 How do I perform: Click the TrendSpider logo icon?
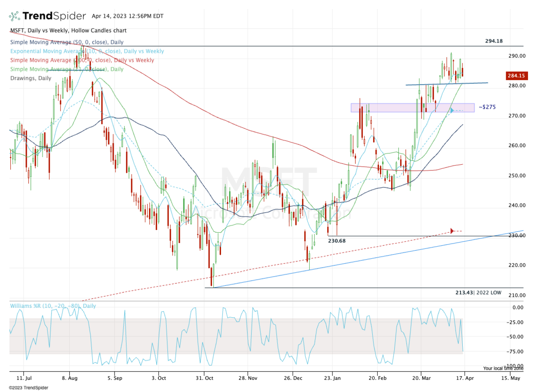coord(14,15)
